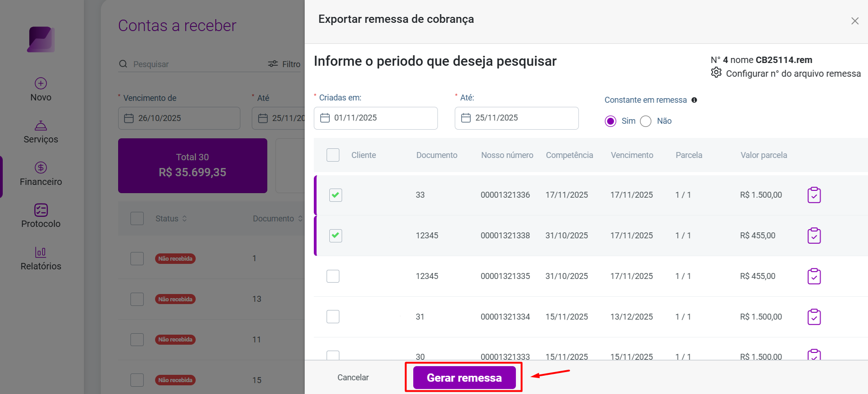Check the row with nosso número 00001321334
This screenshot has width=868, height=394.
(333, 316)
